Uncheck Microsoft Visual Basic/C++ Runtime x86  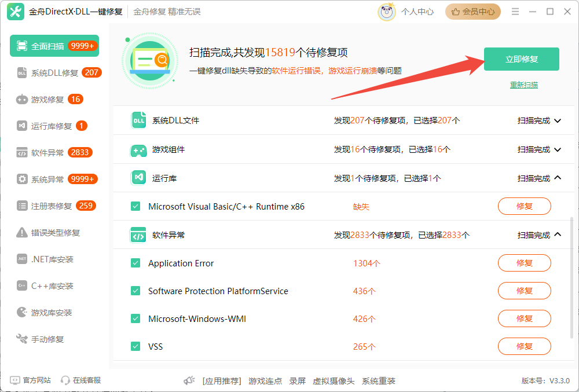click(x=135, y=206)
